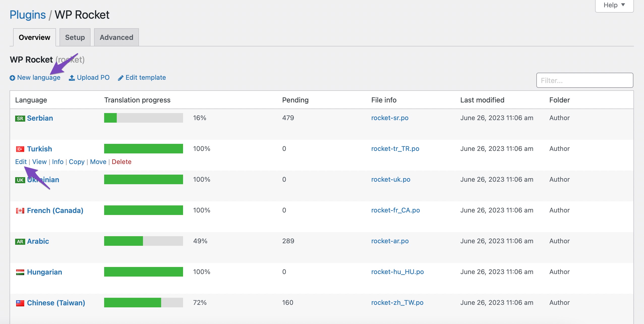This screenshot has width=644, height=324.
Task: Select Chinese (Taiwan) pending count 160
Action: 288,303
